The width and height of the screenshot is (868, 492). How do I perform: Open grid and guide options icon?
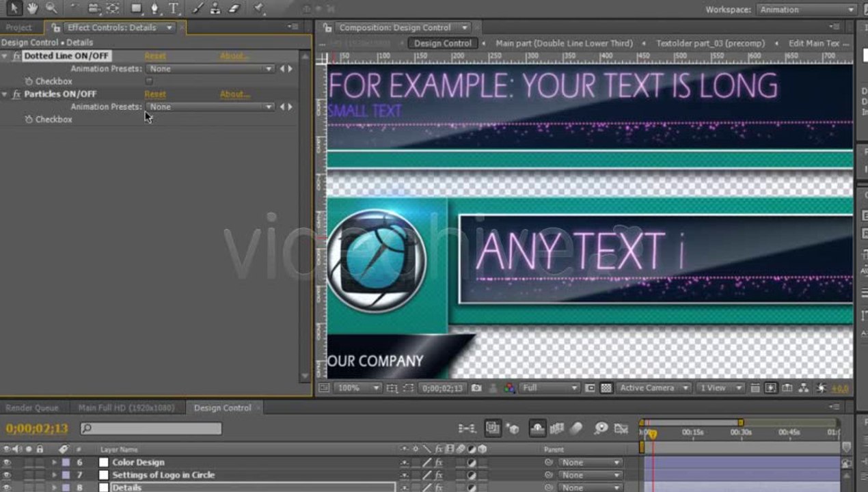tap(392, 388)
